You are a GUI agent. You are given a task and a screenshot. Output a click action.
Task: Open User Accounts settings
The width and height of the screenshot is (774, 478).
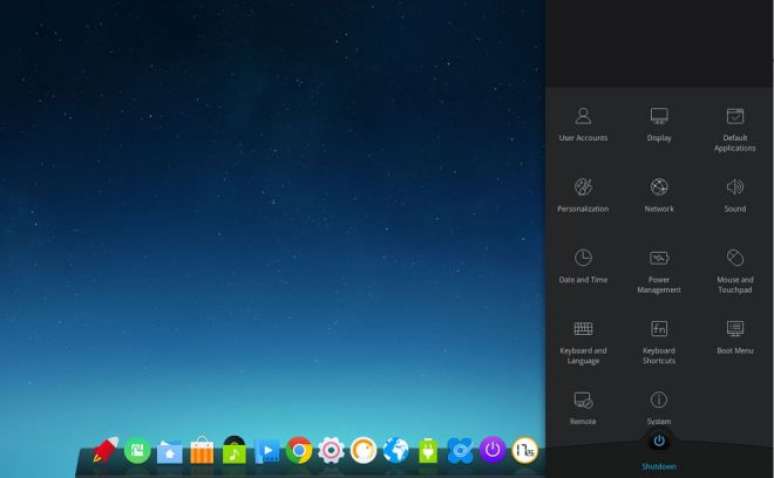tap(583, 124)
